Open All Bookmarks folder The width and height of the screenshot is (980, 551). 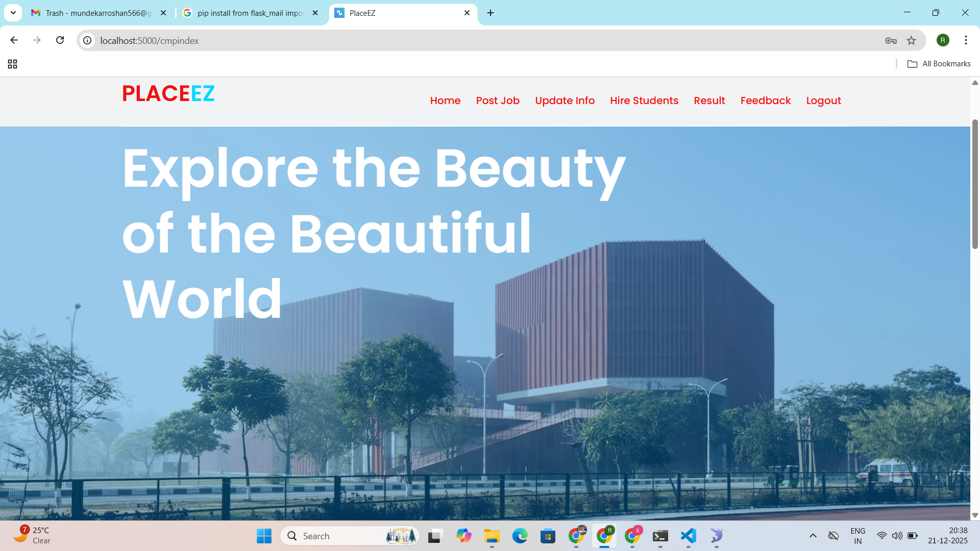coord(939,64)
